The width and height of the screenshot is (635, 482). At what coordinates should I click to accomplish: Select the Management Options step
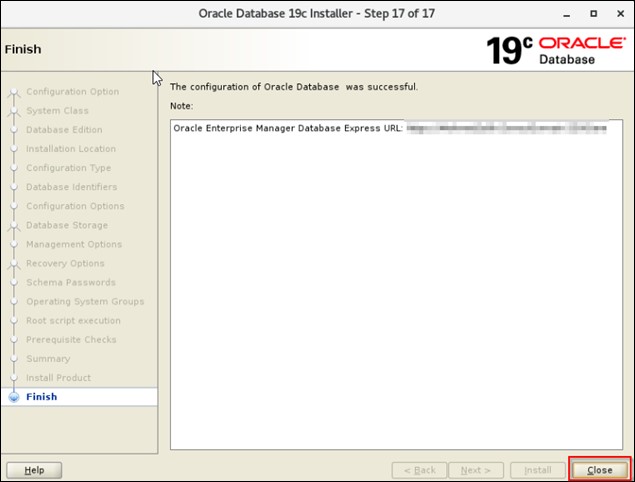click(x=74, y=244)
